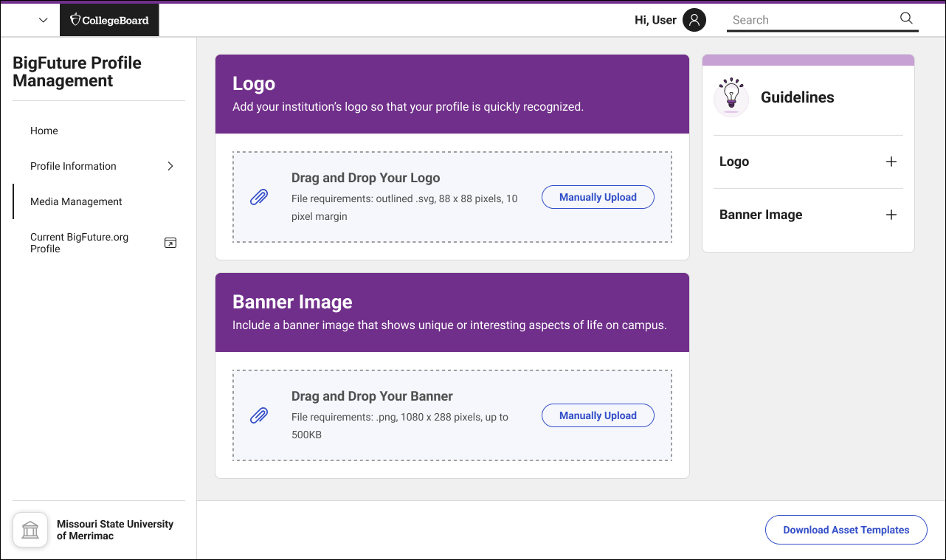Click the external link icon beside Current BigFuture.org Profile
Image resolution: width=946 pixels, height=560 pixels.
click(x=170, y=243)
